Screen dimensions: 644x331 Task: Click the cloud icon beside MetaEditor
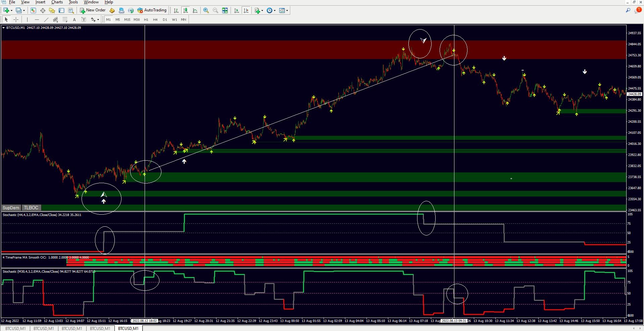coord(121,10)
